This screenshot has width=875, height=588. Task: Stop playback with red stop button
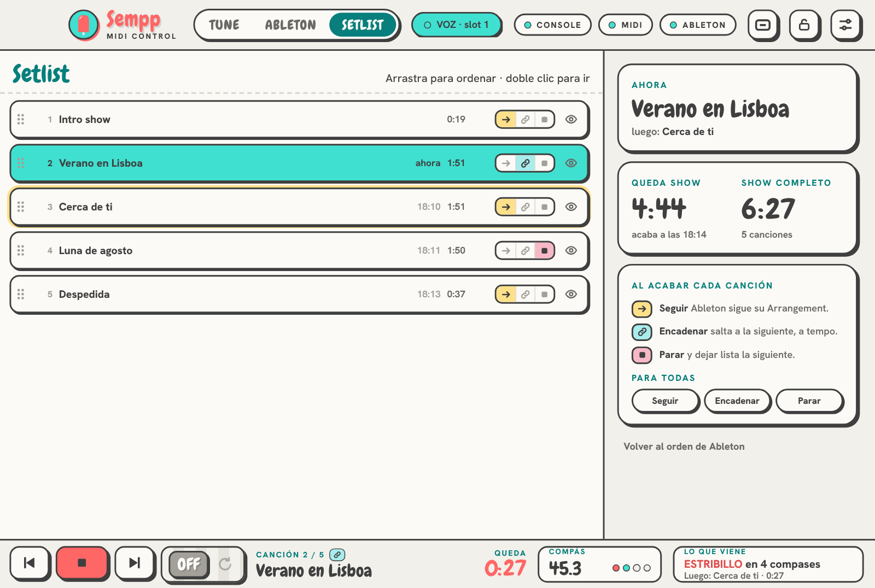coord(81,563)
